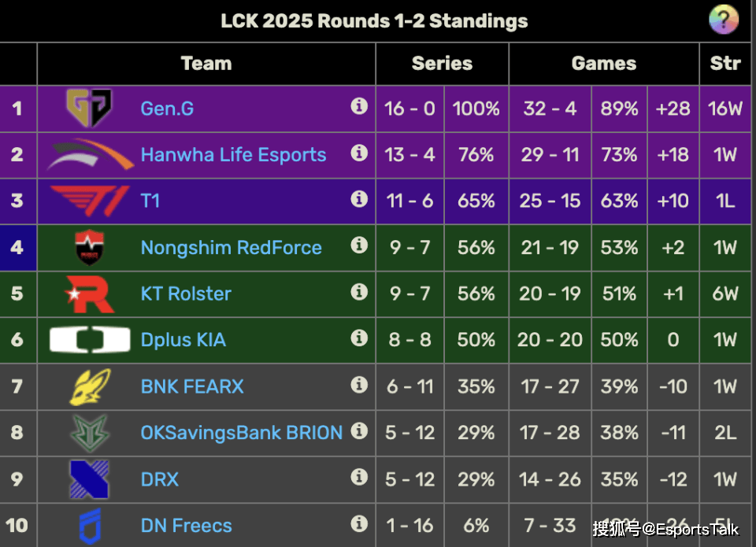The image size is (756, 547).
Task: Click the T1 red logo
Action: (x=90, y=201)
